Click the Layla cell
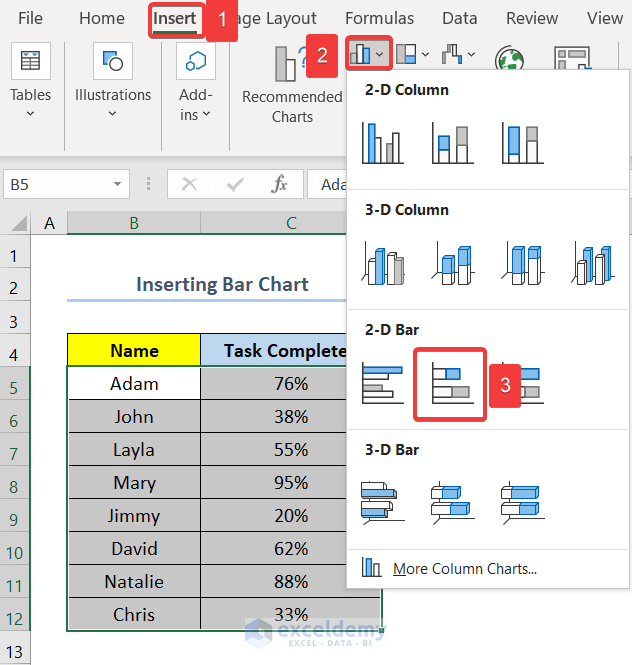Image resolution: width=632 pixels, height=665 pixels. point(134,450)
